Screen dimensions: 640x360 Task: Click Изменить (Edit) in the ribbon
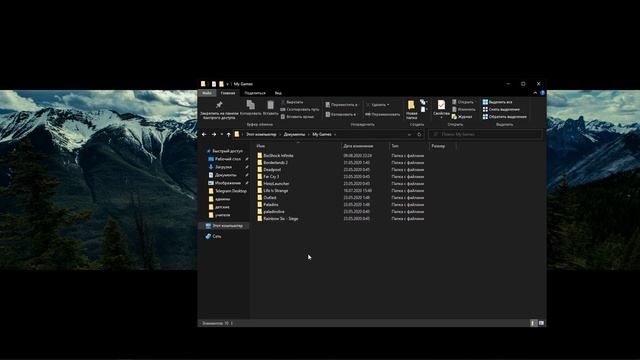coord(464,109)
